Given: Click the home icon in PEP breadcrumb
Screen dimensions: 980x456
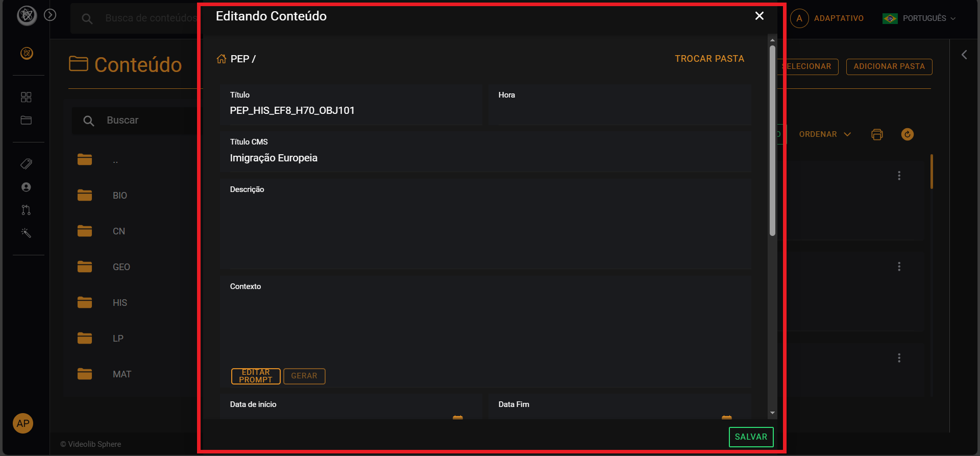Looking at the screenshot, I should (221, 59).
